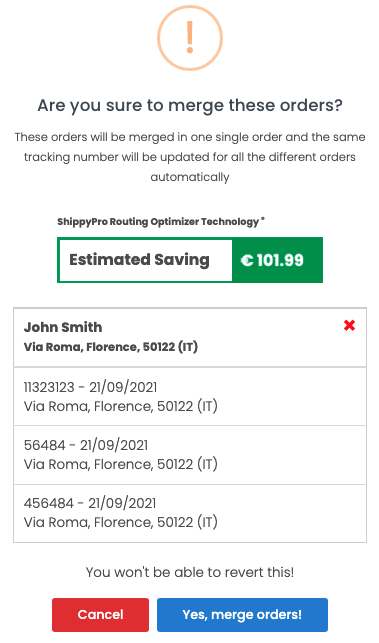Viewport: 379px width, 643px height.
Task: Remove John Smith group with red X
Action: [x=349, y=326]
